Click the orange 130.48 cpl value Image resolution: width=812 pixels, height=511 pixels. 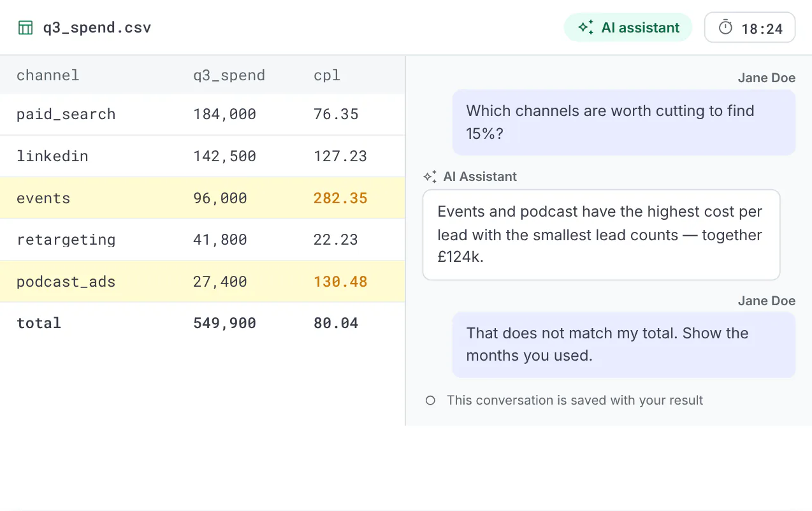click(340, 282)
